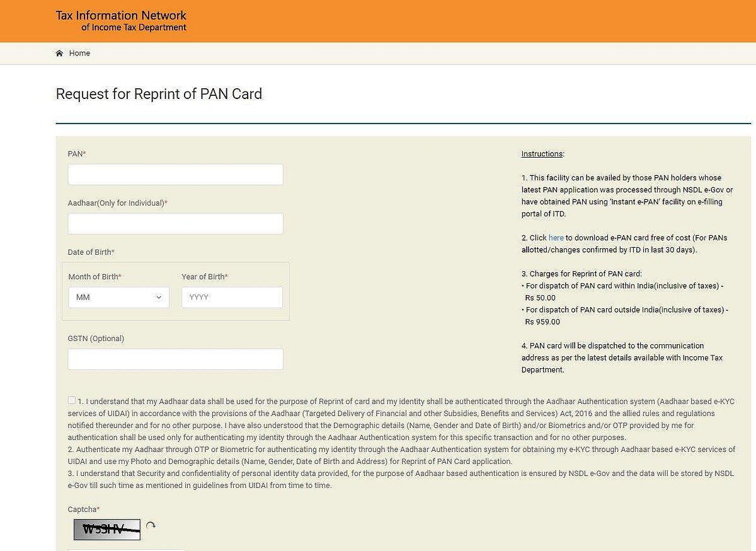This screenshot has height=551, width=756.
Task: Click the 'Captcha*' label text
Action: click(x=83, y=509)
